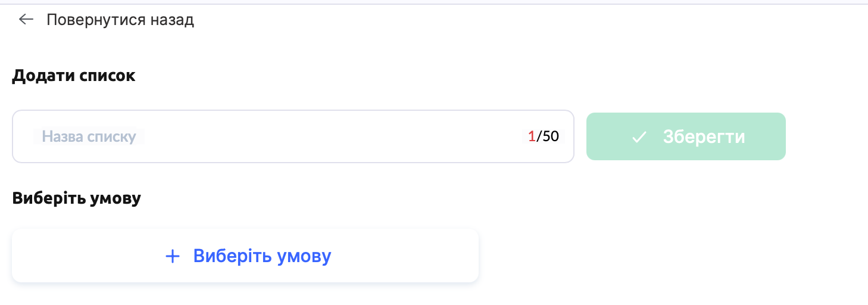Follow the Повернутися назад link
868x305 pixels.
pyautogui.click(x=120, y=20)
